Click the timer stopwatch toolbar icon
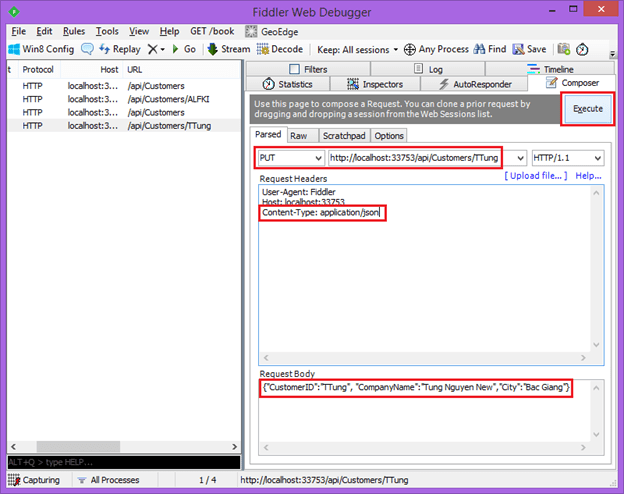The width and height of the screenshot is (624, 494). pos(582,49)
